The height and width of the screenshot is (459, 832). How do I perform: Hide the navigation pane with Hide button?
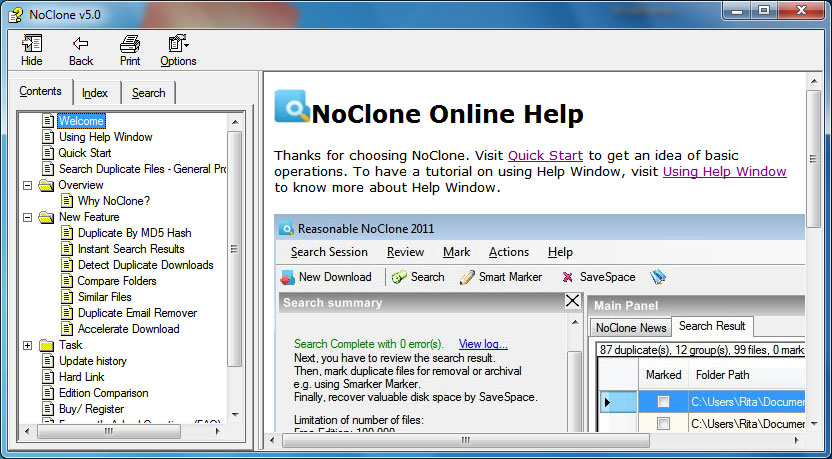tap(31, 51)
